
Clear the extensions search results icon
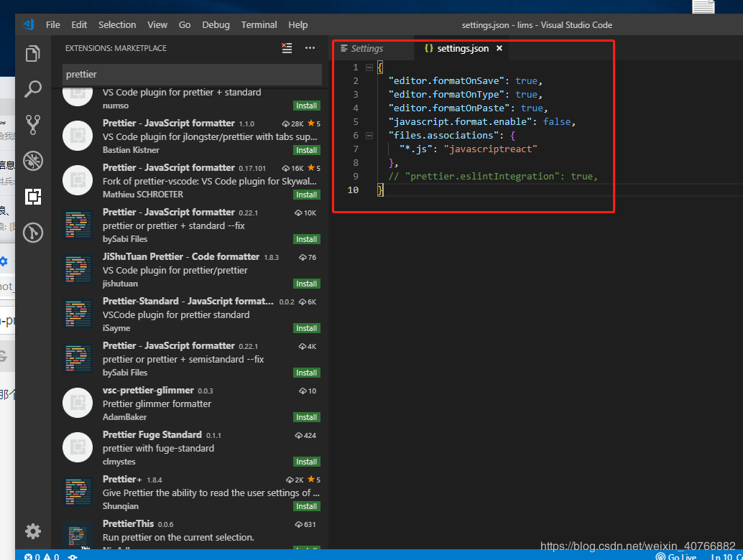tap(286, 48)
